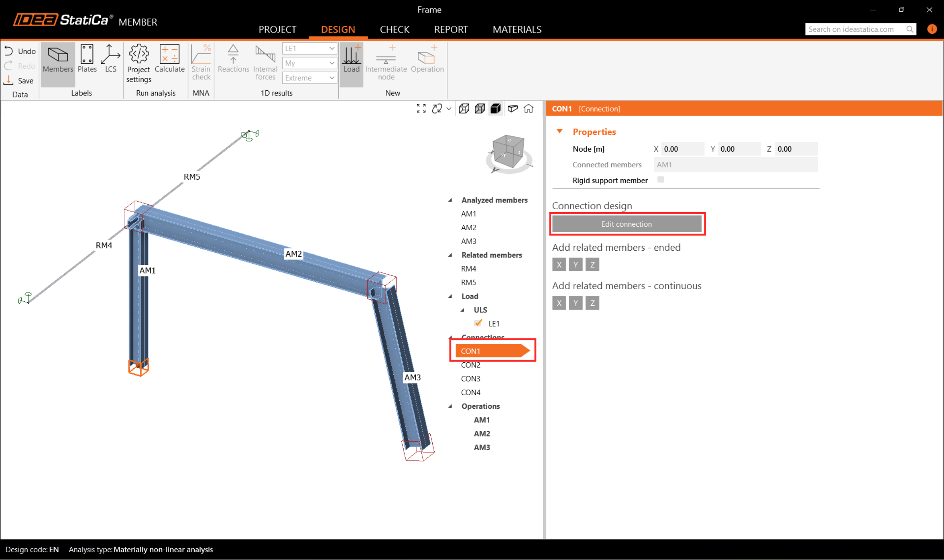Zoom to fit all in viewport
The width and height of the screenshot is (944, 560).
pyautogui.click(x=421, y=108)
